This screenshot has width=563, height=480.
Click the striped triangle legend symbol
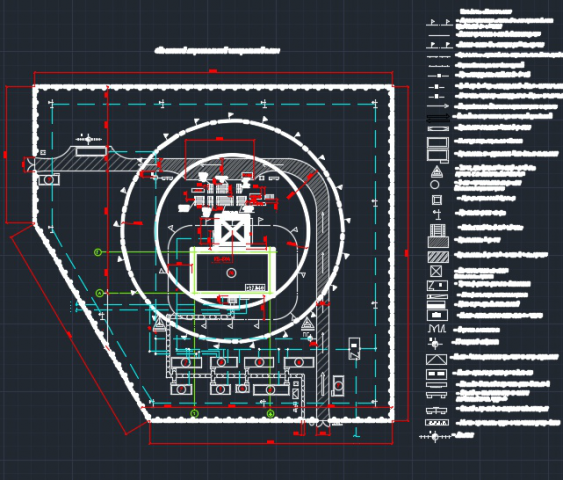[x=436, y=172]
